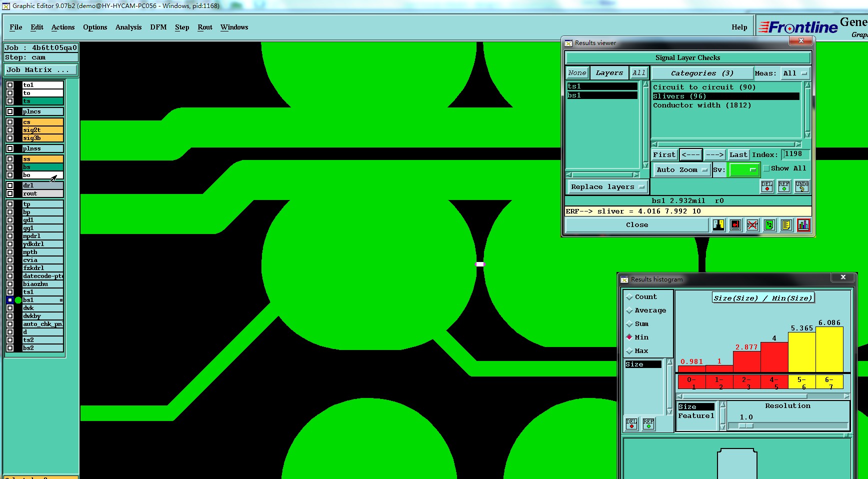The height and width of the screenshot is (479, 868).
Task: Select the Min radio option
Action: (x=629, y=337)
